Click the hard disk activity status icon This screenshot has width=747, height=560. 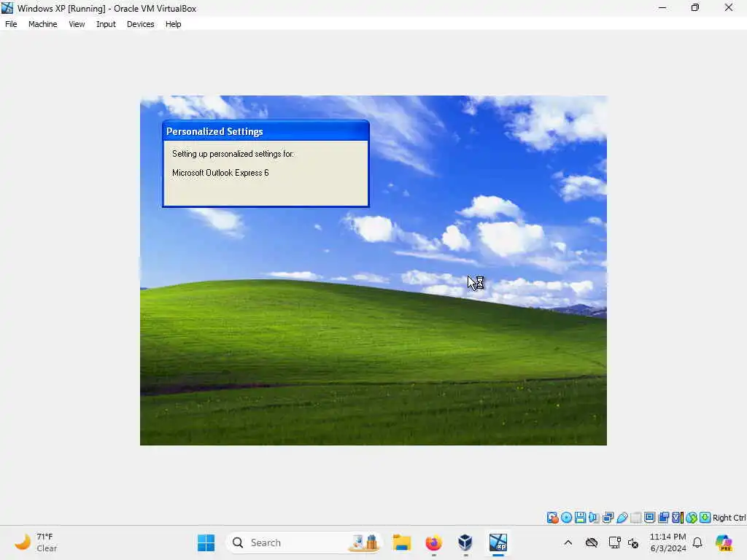click(x=553, y=518)
